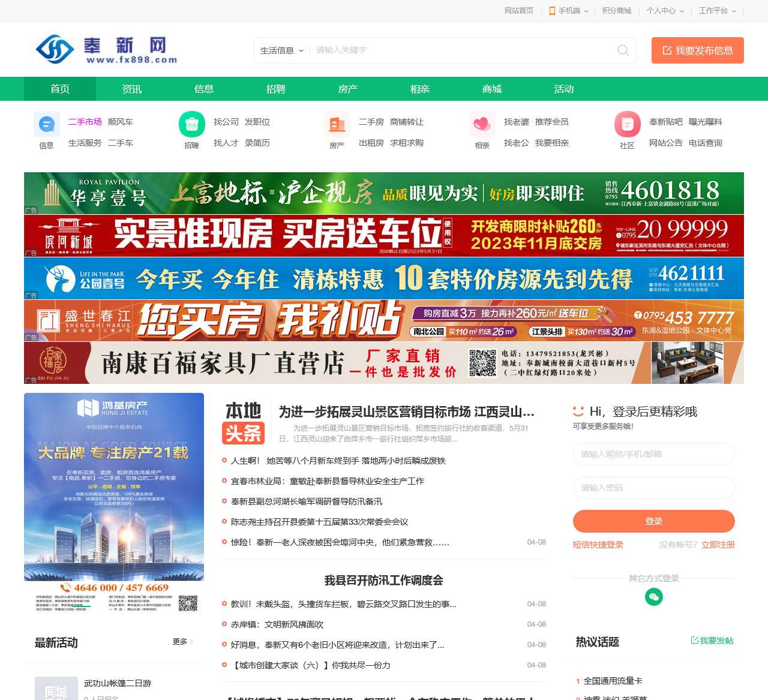The height and width of the screenshot is (700, 768).
Task: Switch to the 商城 navigation tab
Action: (x=491, y=89)
